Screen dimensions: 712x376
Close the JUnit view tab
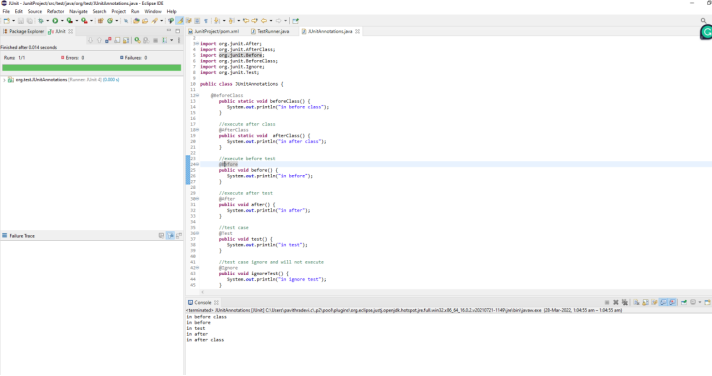[70, 31]
